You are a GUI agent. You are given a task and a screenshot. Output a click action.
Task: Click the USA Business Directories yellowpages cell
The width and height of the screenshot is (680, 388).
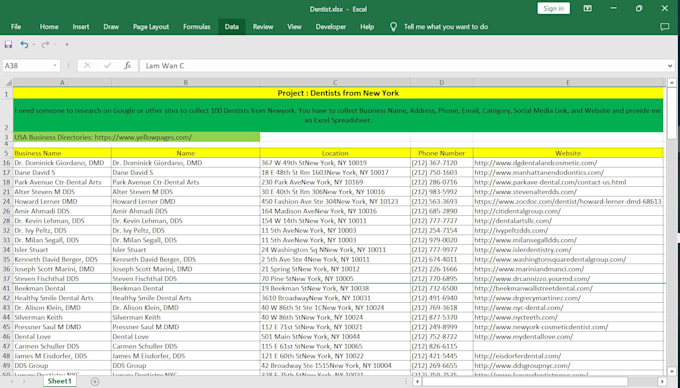pos(137,137)
